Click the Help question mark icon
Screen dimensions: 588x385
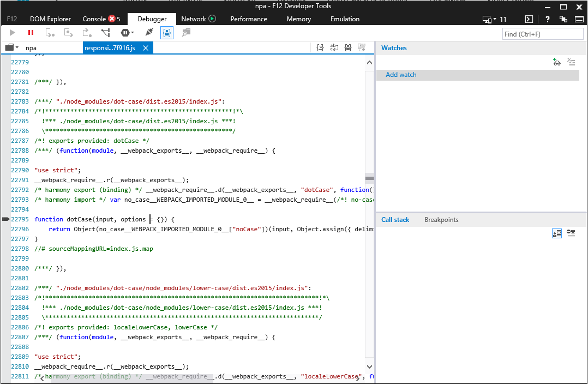(x=548, y=19)
